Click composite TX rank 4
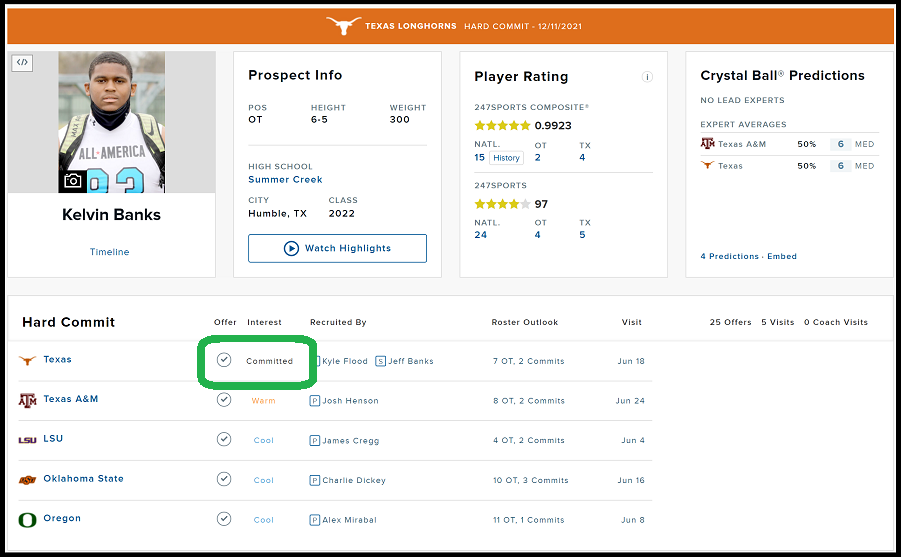Screen dimensions: 901x557 click(582, 158)
